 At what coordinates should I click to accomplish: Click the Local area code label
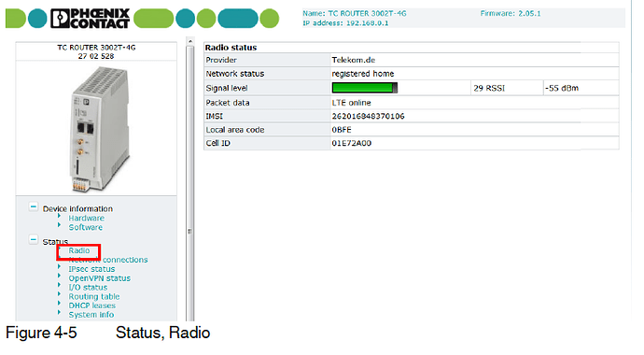point(235,130)
